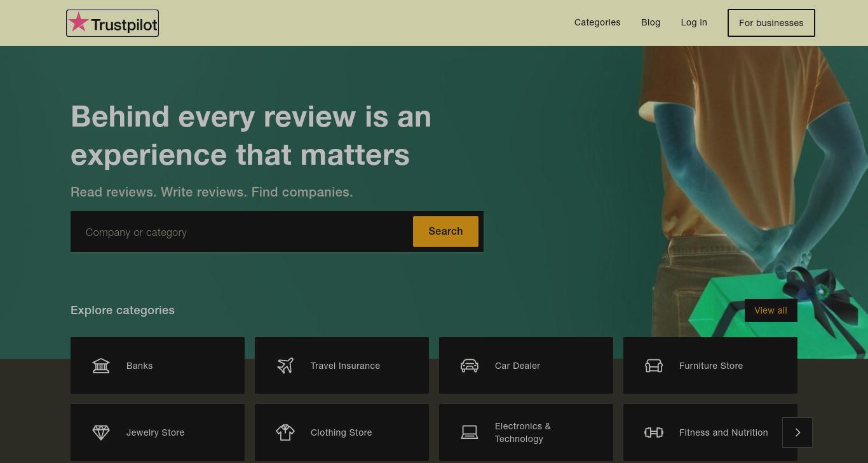Open the Jewelry Store category label
This screenshot has height=463, width=868.
[155, 432]
